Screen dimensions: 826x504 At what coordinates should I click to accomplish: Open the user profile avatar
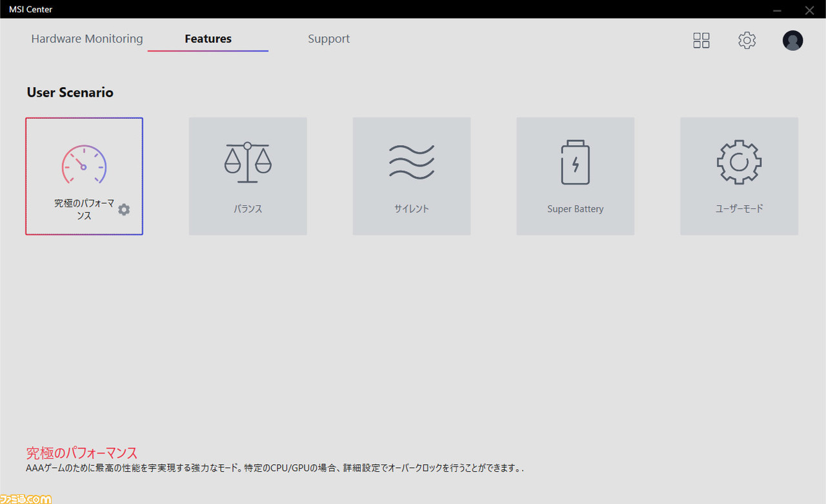tap(793, 41)
